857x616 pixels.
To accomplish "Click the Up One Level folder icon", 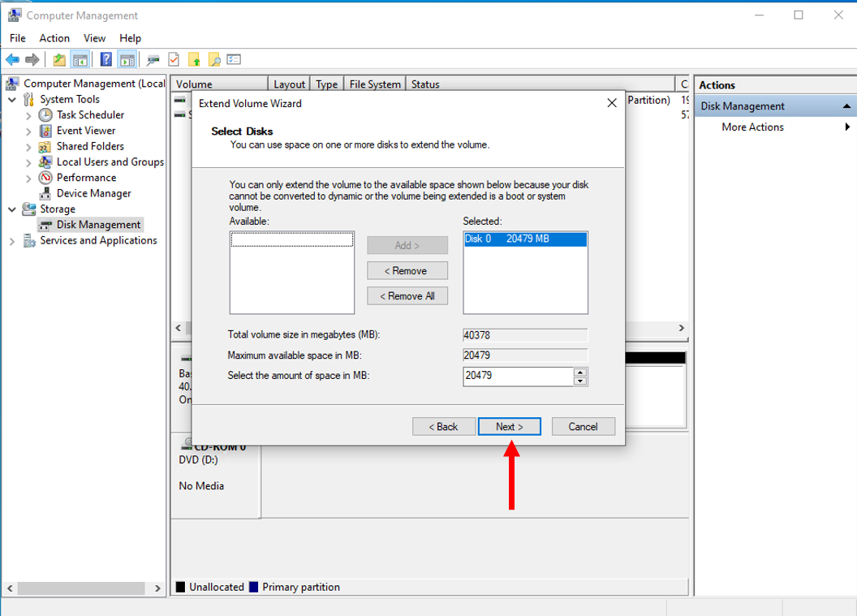I will coord(59,59).
